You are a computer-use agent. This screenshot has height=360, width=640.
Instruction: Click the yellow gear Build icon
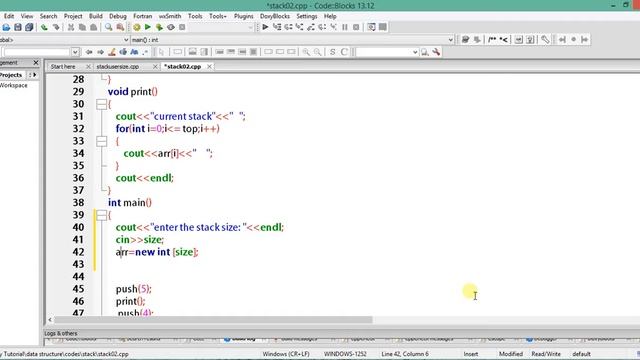coord(136,27)
